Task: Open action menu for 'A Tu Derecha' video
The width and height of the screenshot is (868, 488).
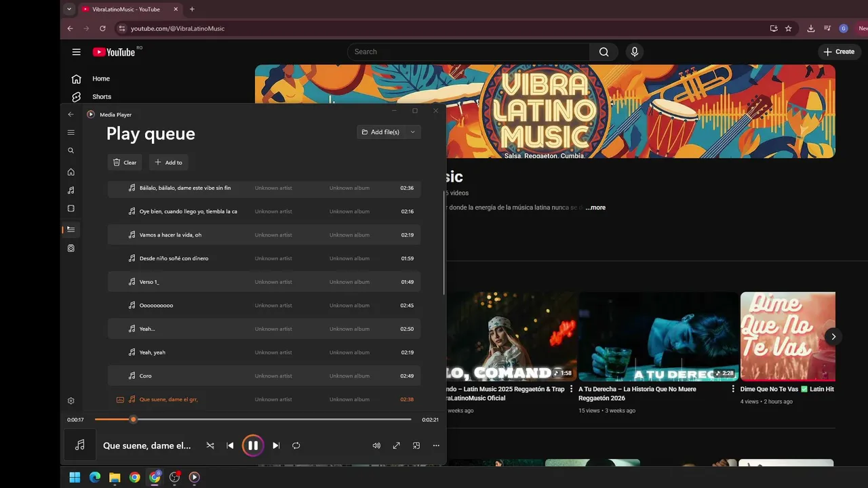Action: coord(733,390)
